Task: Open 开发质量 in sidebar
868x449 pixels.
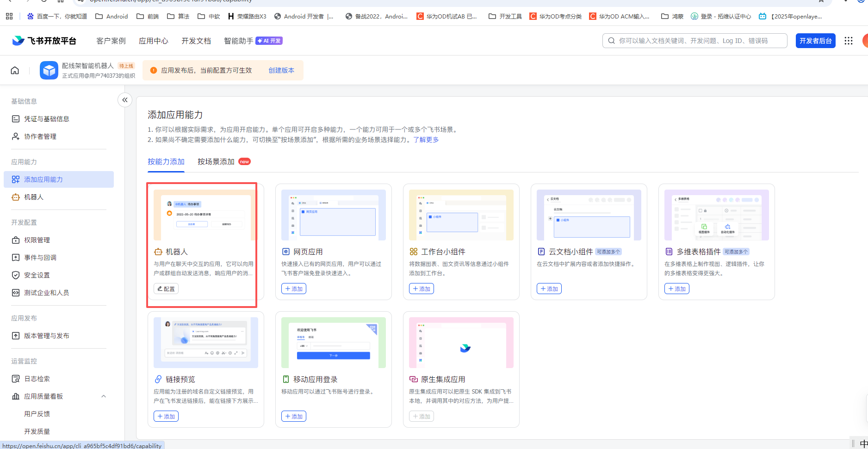Action: (x=37, y=431)
